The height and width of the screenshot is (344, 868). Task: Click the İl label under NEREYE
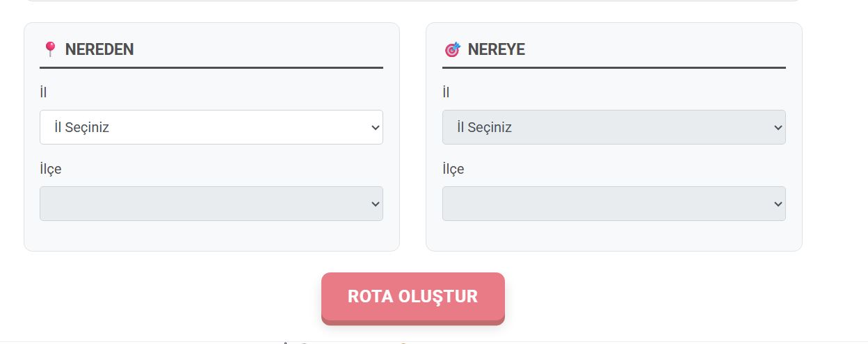tap(446, 92)
